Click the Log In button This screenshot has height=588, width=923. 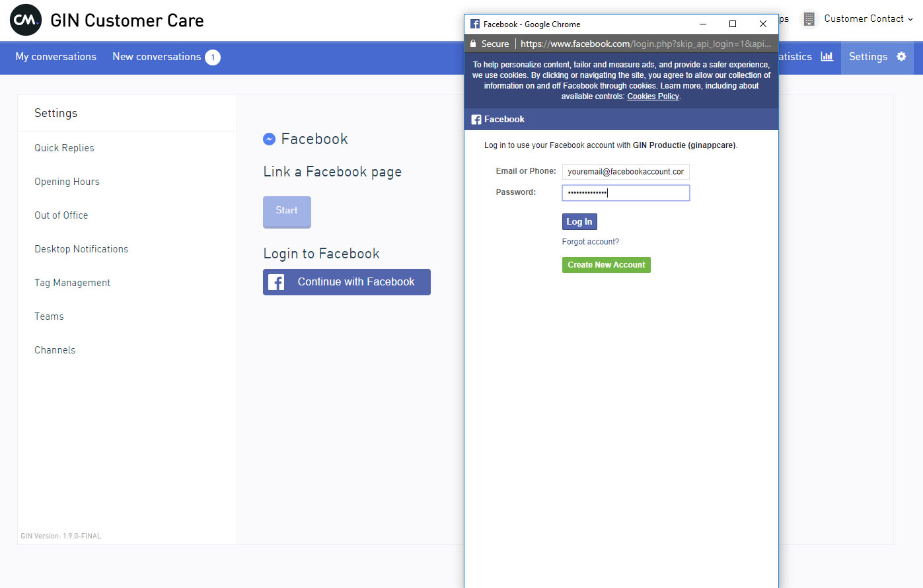pos(579,221)
